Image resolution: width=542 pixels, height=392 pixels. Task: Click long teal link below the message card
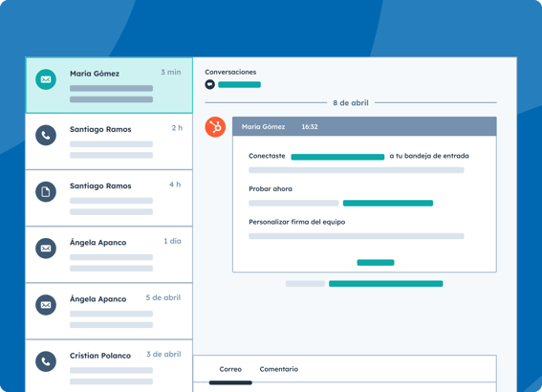pos(386,284)
